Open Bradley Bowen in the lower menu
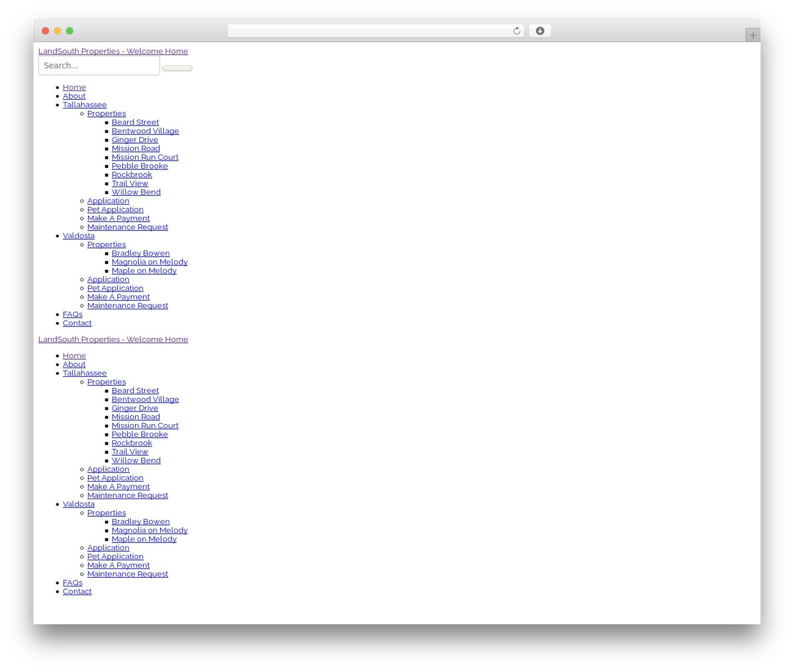 (x=140, y=521)
